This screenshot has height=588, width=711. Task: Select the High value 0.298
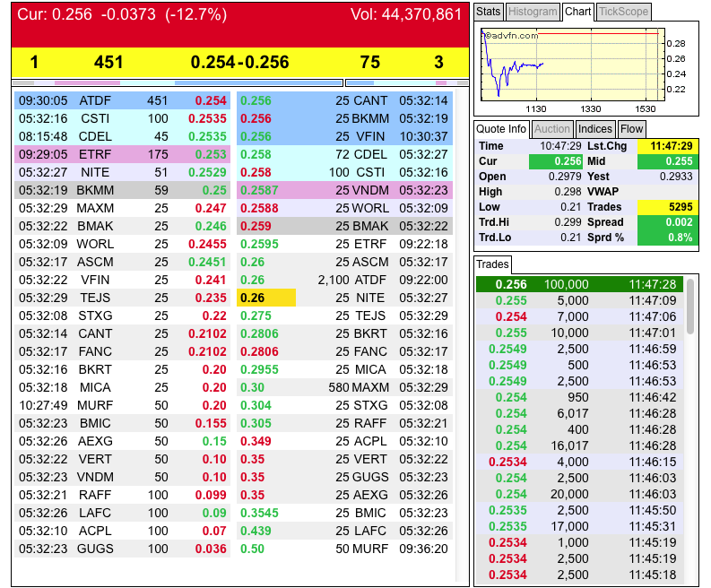[x=568, y=192]
